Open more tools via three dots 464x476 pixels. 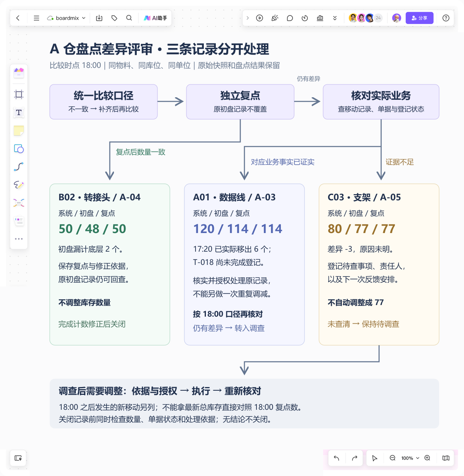pyautogui.click(x=19, y=239)
